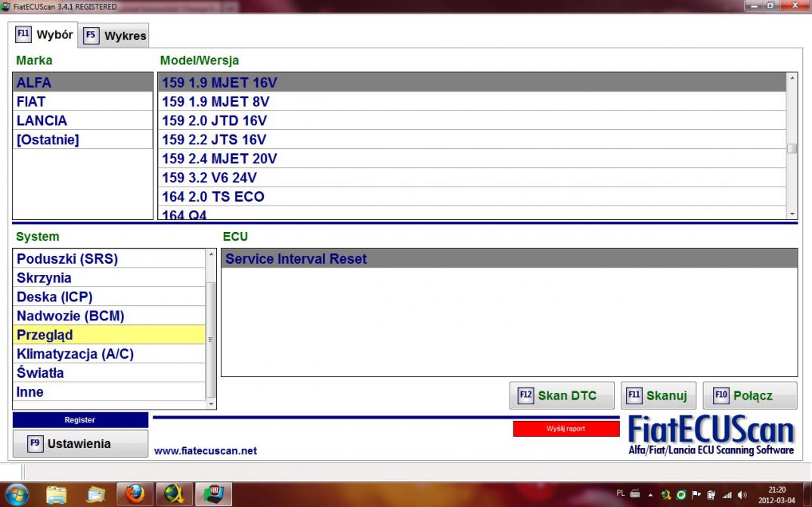Viewport: 812px width, 507px height.
Task: Click the red Wyślij raport button
Action: click(566, 428)
